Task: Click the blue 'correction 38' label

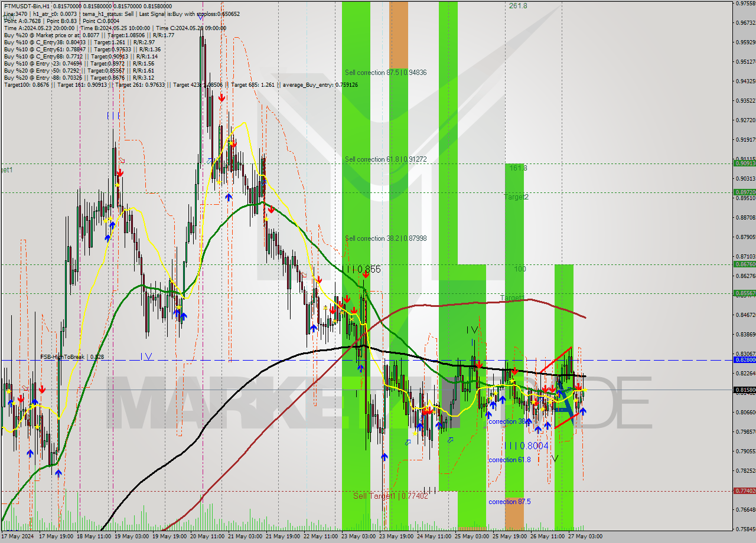Action: (507, 421)
